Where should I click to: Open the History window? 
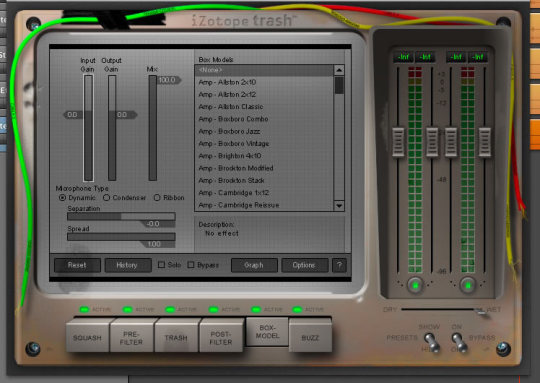pos(127,265)
